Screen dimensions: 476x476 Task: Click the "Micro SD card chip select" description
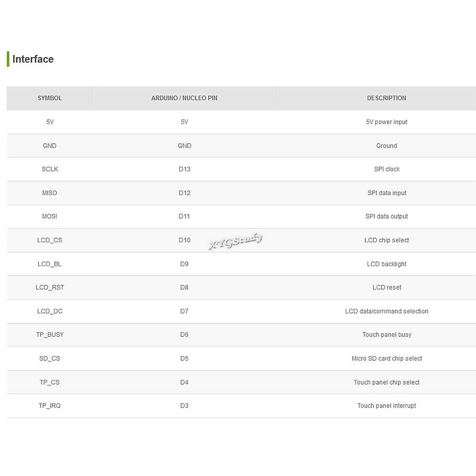click(x=386, y=358)
